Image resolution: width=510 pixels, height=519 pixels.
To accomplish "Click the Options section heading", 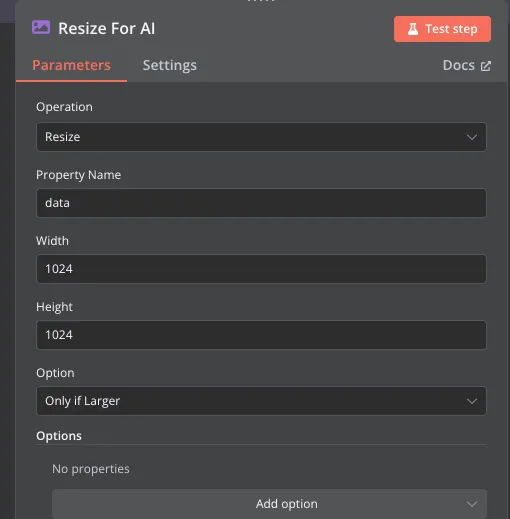I will click(x=59, y=436).
